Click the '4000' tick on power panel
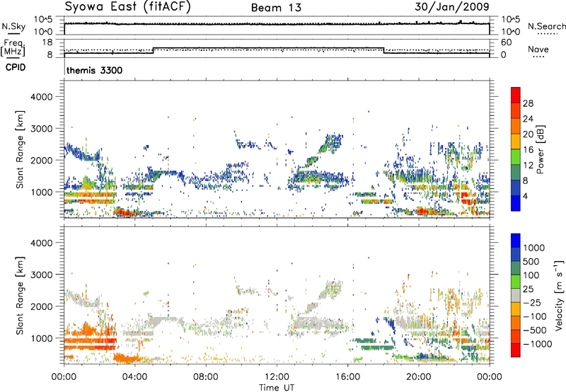566x392 pixels. [41, 97]
